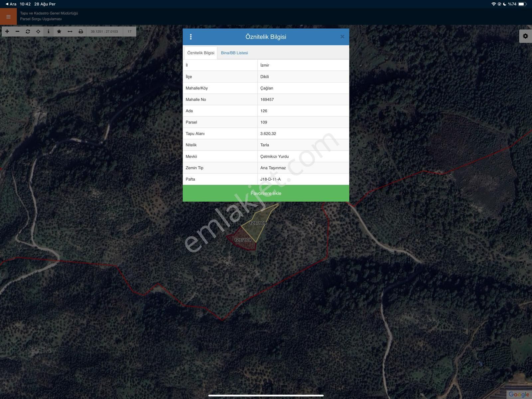This screenshot has width=532, height=399.
Task: Zoom in with the plus tool
Action: [7, 32]
